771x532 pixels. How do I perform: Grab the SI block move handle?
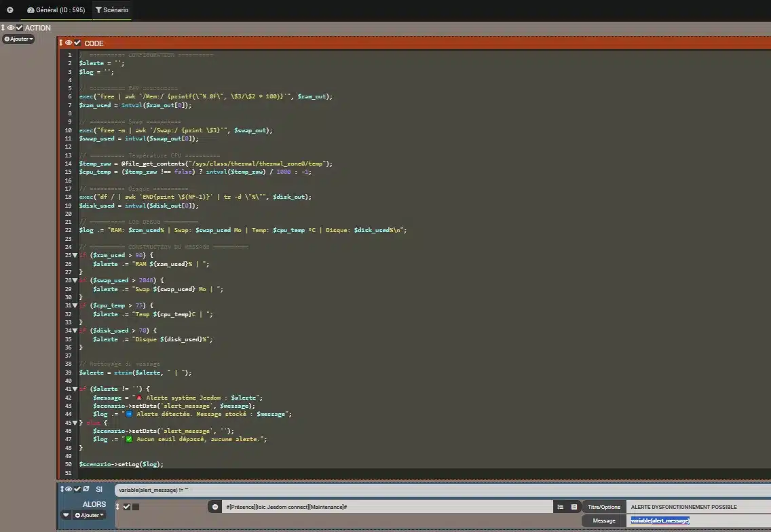point(62,489)
